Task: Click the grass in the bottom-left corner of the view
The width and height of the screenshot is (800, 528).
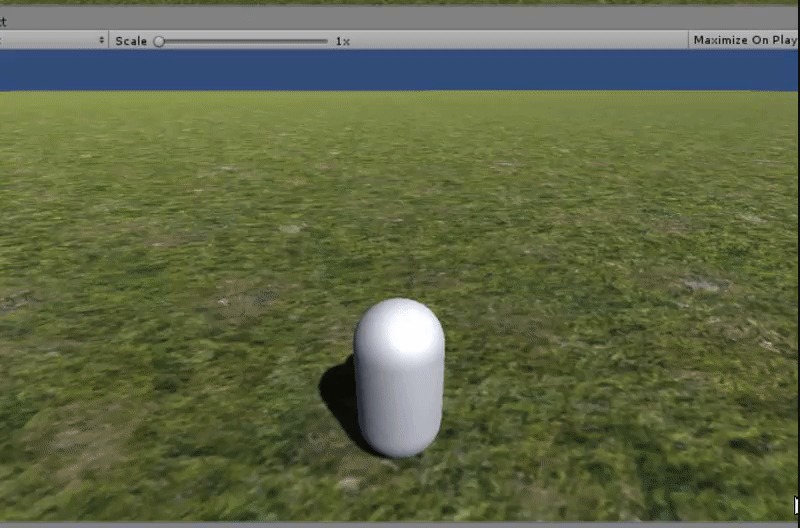Action: pos(40,490)
